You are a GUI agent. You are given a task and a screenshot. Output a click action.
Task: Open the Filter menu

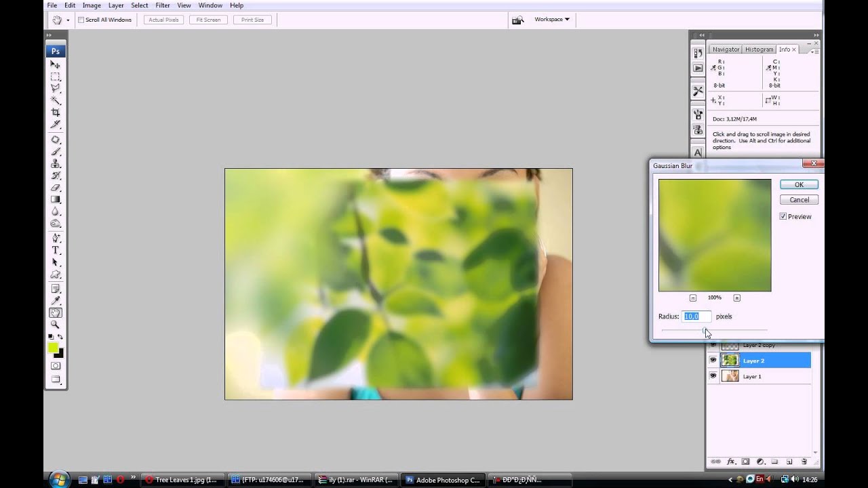[x=163, y=5]
